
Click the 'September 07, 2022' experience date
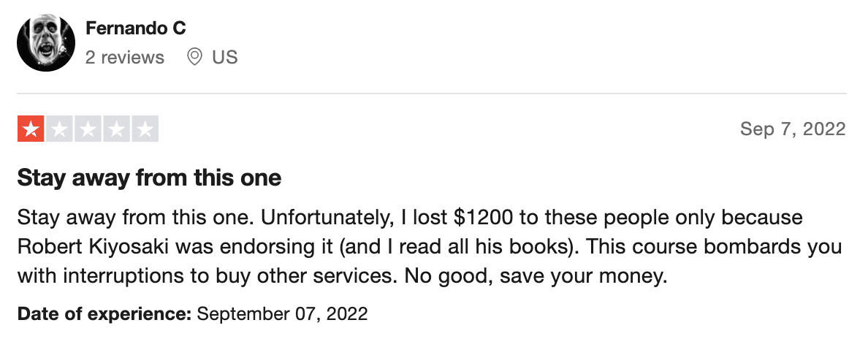coord(282,314)
